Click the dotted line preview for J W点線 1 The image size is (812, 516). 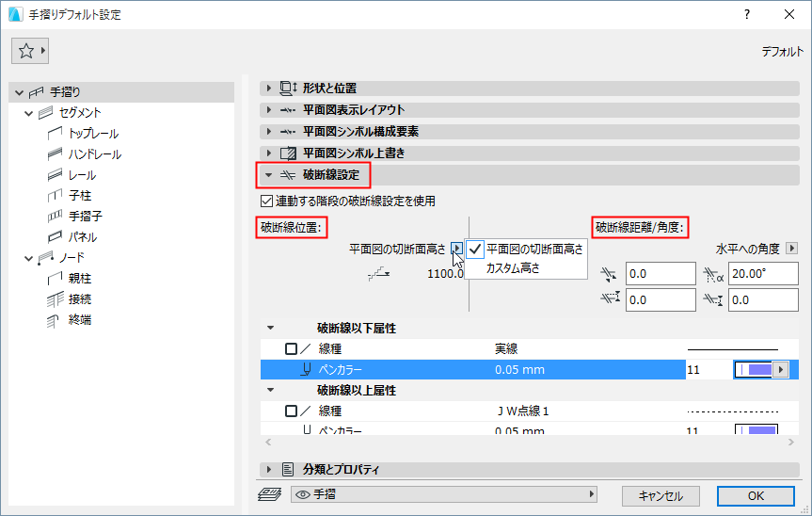coord(733,411)
